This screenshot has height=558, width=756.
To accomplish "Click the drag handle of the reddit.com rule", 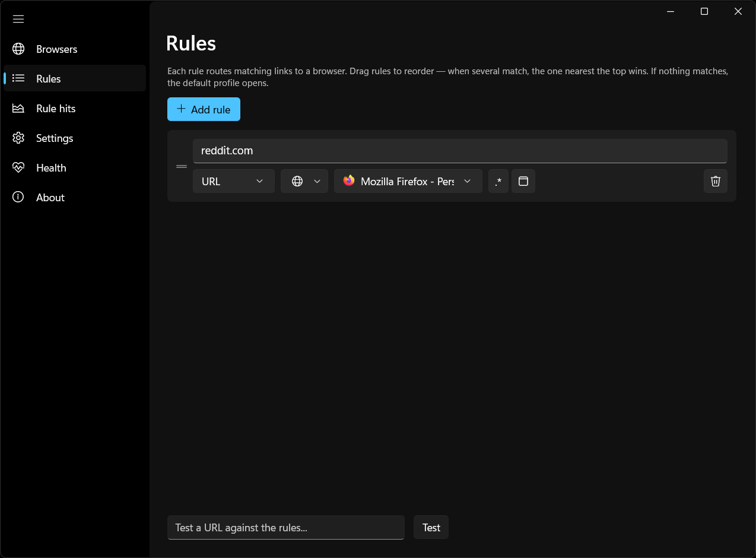I will (x=182, y=166).
